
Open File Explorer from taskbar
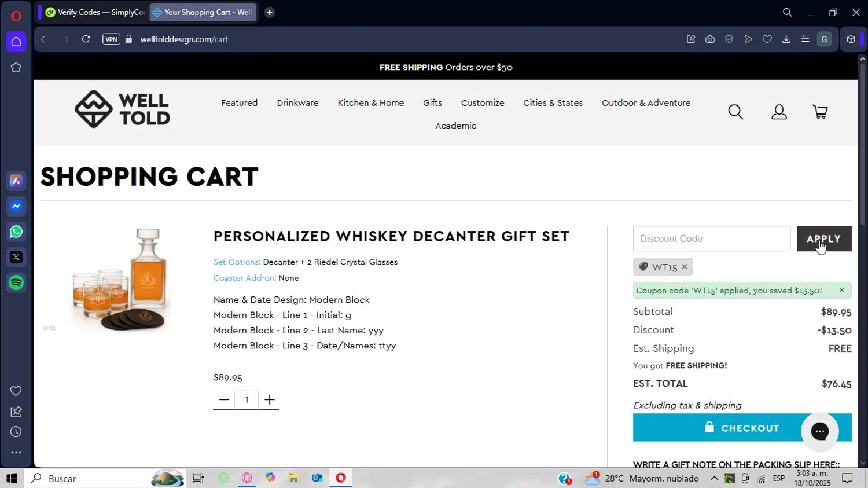click(x=293, y=478)
